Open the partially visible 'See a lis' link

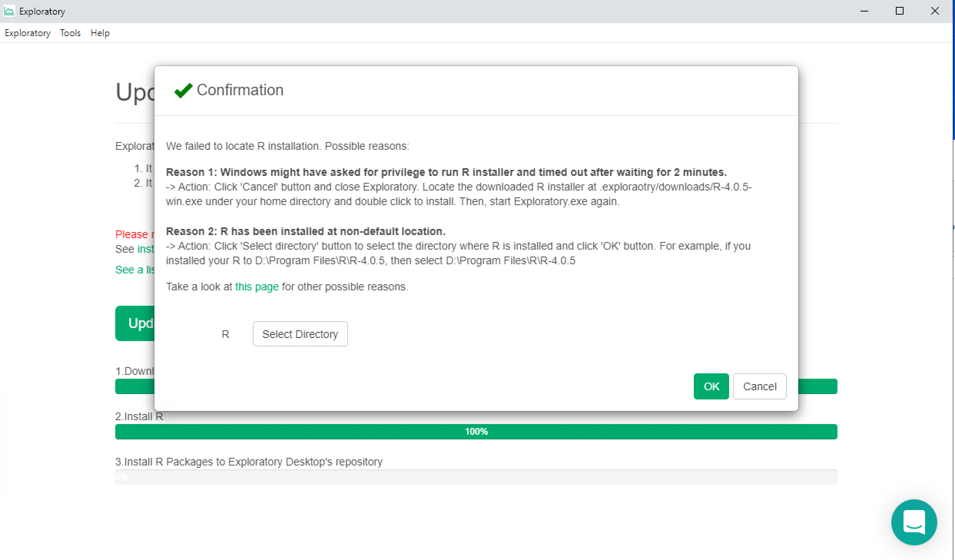pyautogui.click(x=135, y=270)
